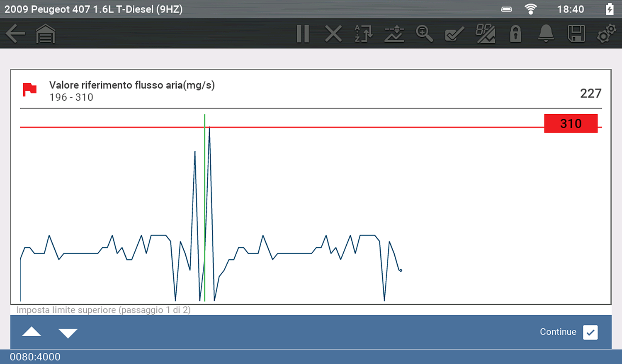Click the checkmark custom list icon
The height and width of the screenshot is (364, 622).
(454, 34)
